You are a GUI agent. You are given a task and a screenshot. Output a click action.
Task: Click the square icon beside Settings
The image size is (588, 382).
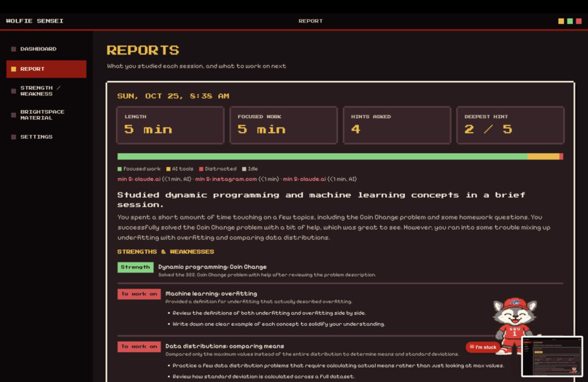click(x=14, y=137)
